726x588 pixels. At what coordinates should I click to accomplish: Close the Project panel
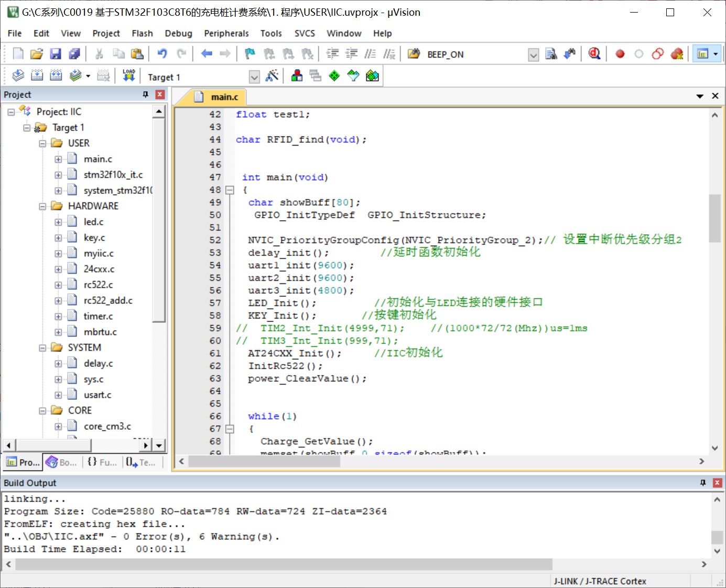(160, 94)
